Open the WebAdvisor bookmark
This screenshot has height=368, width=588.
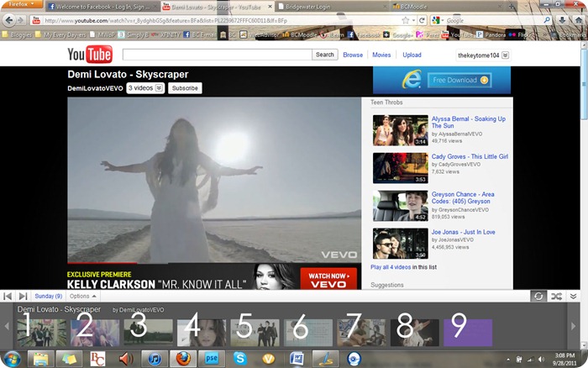pyautogui.click(x=260, y=34)
